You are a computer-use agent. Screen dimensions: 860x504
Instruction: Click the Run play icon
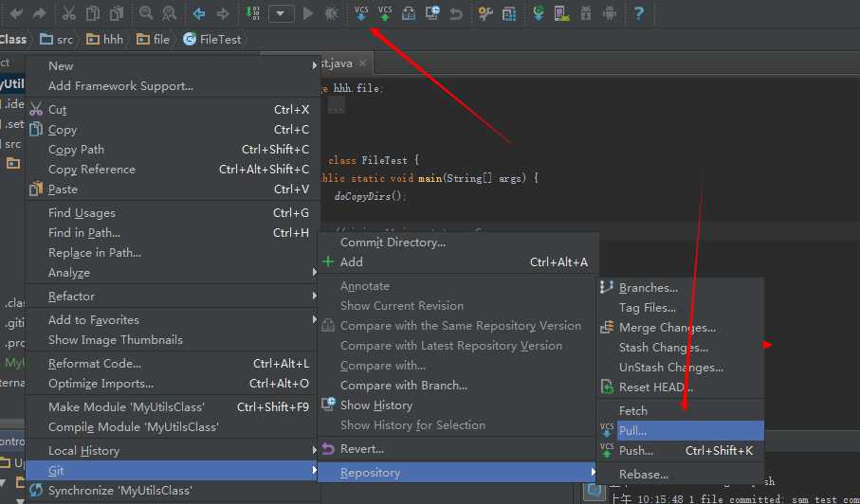pos(308,13)
